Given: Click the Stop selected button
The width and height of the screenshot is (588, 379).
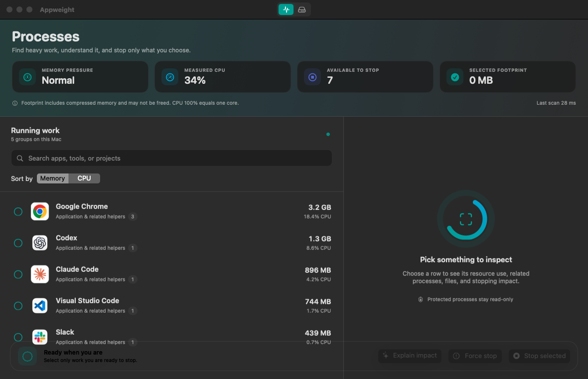Looking at the screenshot, I should pos(539,356).
